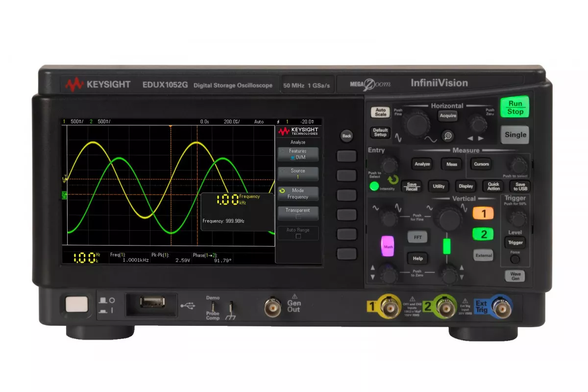Open the Source selection softkey menu
The height and width of the screenshot is (392, 588).
coord(298,173)
